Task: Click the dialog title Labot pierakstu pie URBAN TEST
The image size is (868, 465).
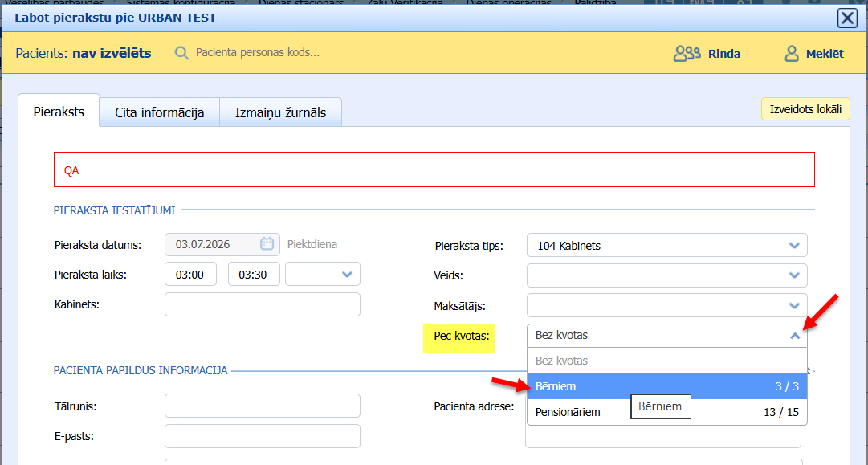Action: tap(115, 18)
